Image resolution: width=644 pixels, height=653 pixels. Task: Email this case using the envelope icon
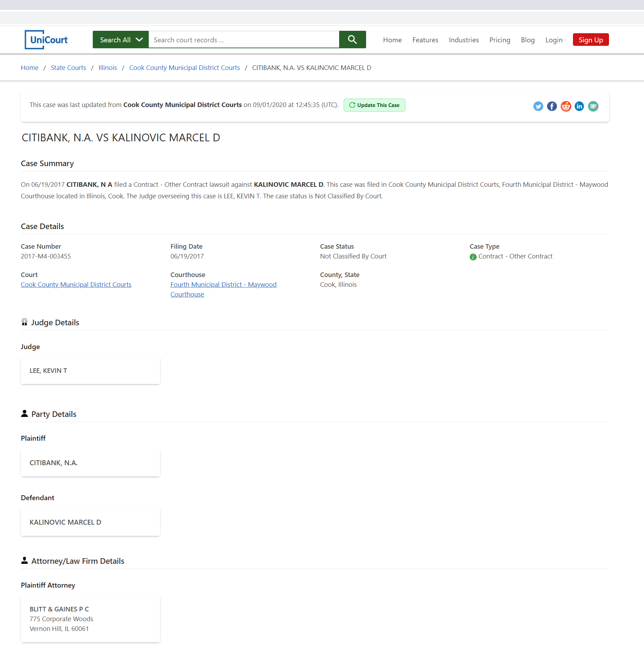(x=593, y=106)
